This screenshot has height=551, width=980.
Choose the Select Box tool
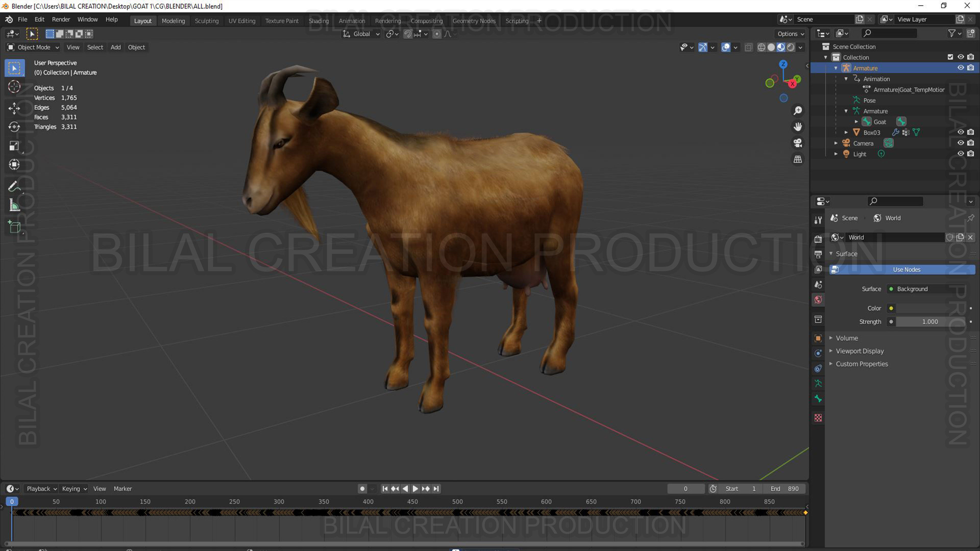click(15, 68)
